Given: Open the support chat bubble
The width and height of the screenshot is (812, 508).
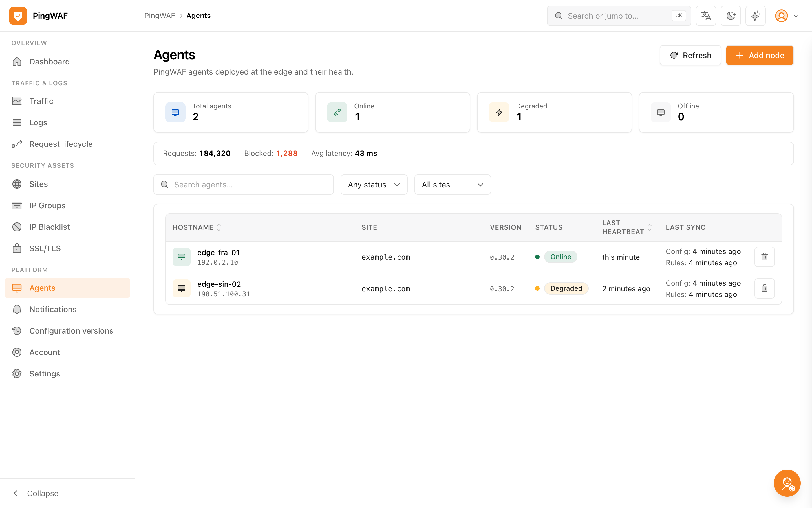Looking at the screenshot, I should (787, 483).
